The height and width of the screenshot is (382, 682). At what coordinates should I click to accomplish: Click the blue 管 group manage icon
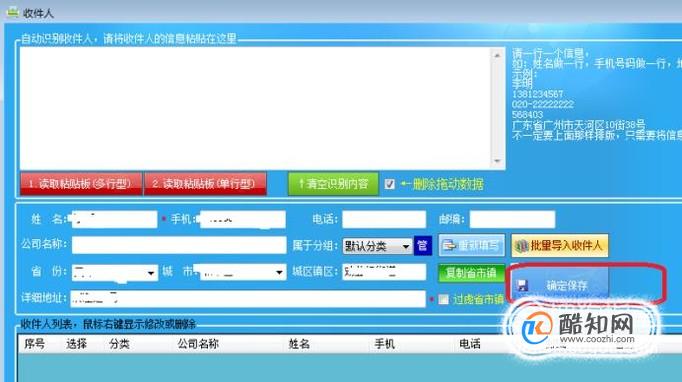coord(422,245)
